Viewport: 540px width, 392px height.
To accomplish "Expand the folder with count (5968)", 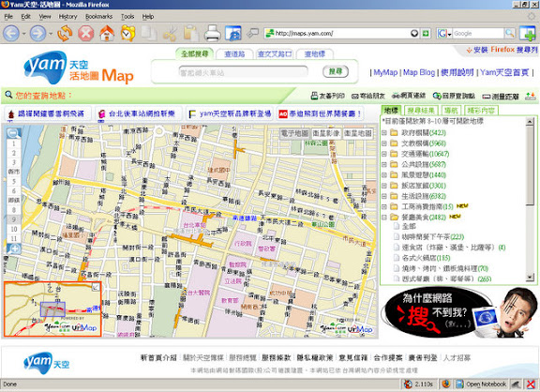I will [384, 143].
